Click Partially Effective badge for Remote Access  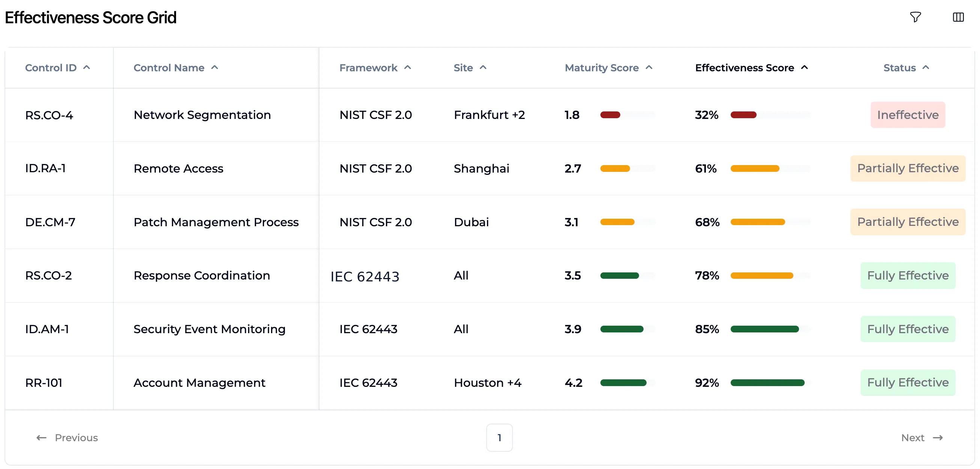pos(908,168)
